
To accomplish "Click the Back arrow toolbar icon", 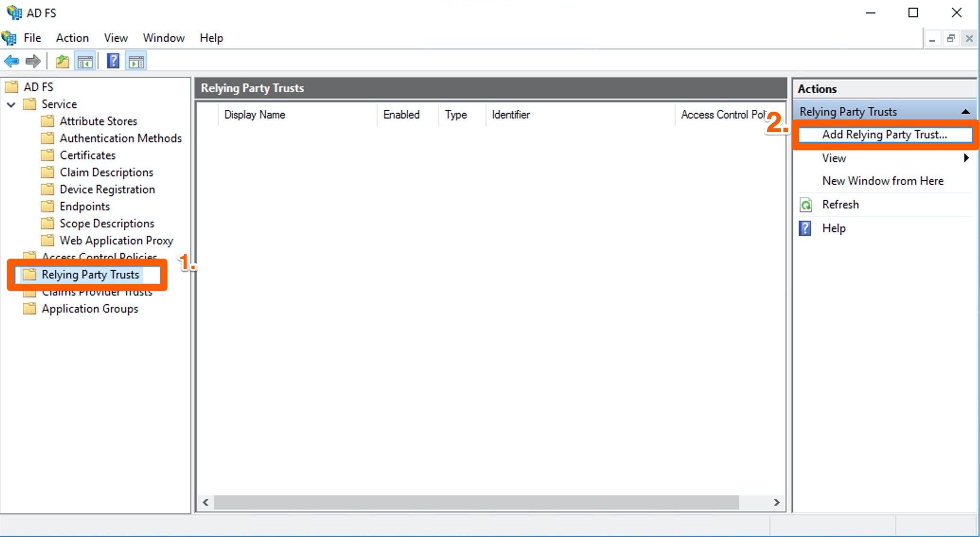I will [x=11, y=61].
